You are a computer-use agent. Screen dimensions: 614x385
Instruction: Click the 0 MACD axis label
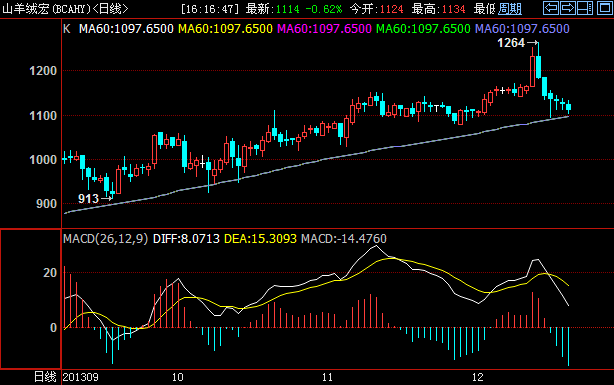(x=54, y=327)
